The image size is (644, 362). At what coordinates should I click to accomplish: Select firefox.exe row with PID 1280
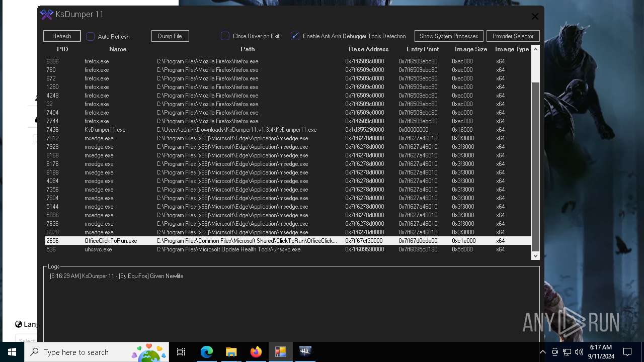(x=288, y=87)
